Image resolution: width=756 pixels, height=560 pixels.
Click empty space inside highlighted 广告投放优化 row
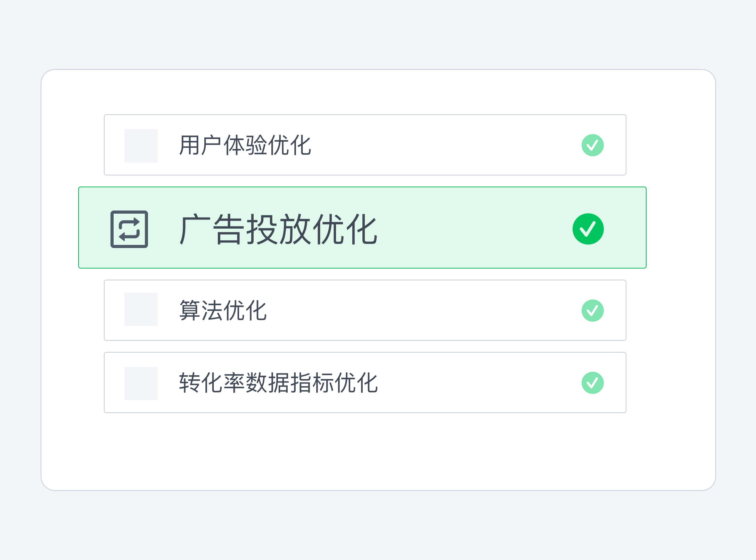pyautogui.click(x=469, y=229)
